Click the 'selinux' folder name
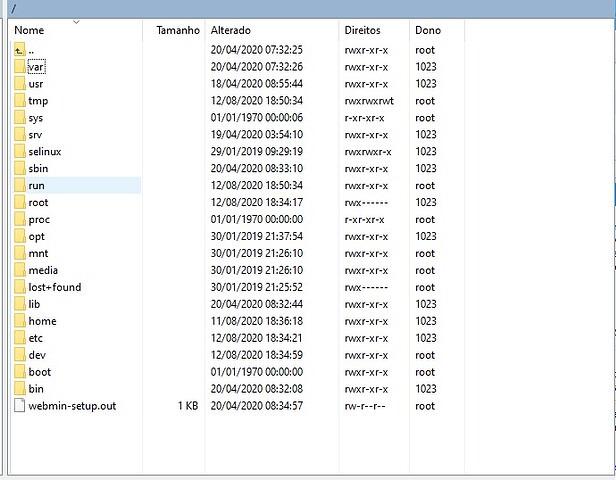The image size is (616, 480). tap(45, 152)
